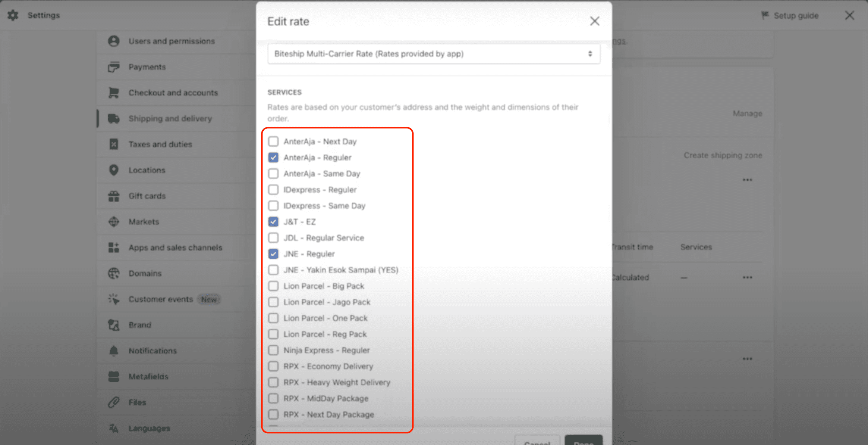
Task: Enable AnterAja - Next Day checkbox
Action: (x=273, y=142)
